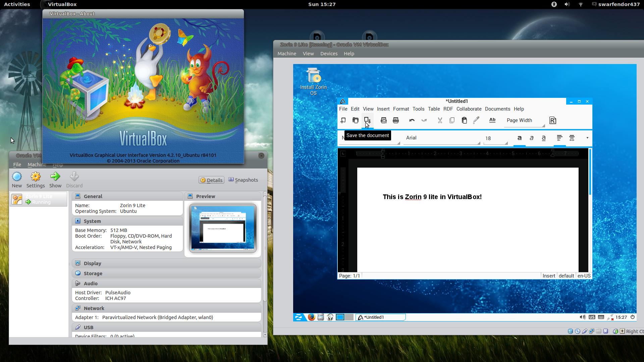
Task: Collapse the Audio section header
Action: (166, 284)
